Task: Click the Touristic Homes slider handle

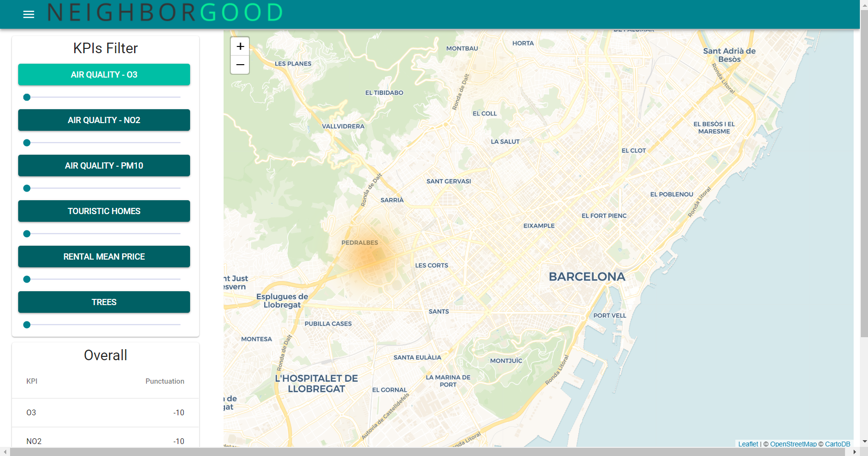Action: 27,234
